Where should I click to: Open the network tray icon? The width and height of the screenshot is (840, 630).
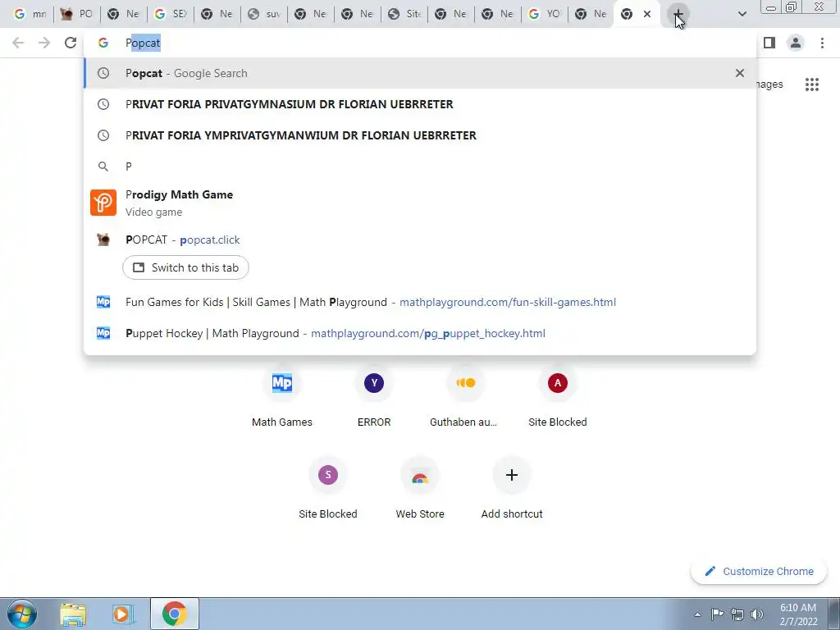[x=737, y=614]
